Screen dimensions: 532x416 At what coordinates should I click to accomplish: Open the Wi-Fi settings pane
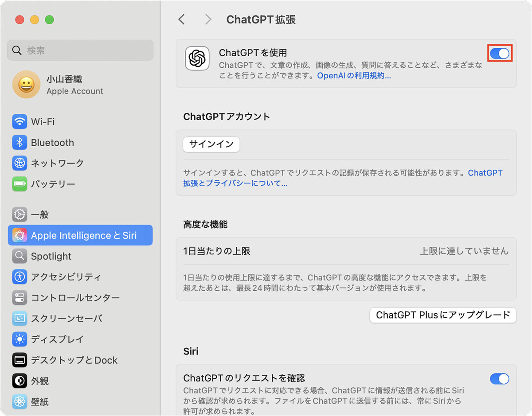[x=80, y=121]
